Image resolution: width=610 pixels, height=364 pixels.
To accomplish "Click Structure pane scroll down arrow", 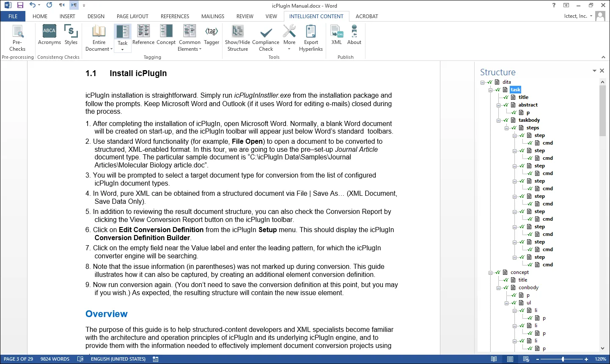I will click(x=602, y=348).
